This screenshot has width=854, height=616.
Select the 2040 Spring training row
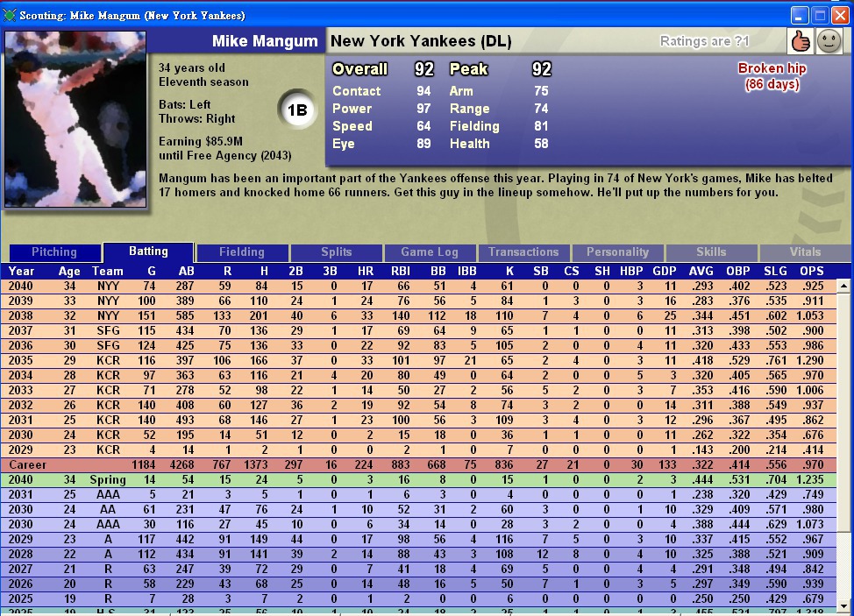[x=418, y=479]
